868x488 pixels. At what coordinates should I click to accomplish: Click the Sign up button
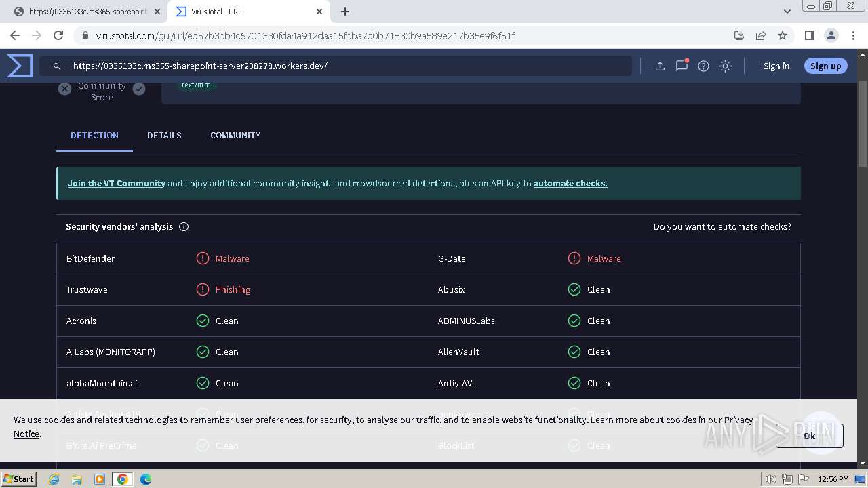click(x=825, y=66)
